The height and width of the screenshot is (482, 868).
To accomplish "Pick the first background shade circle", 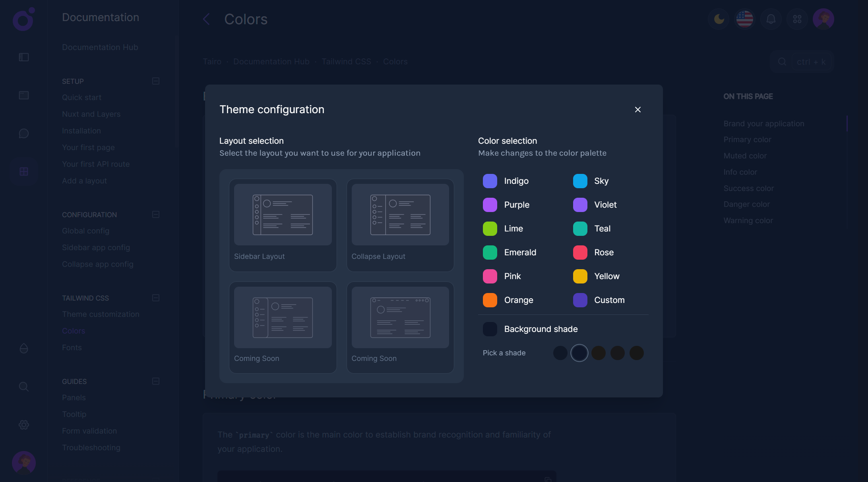I will [560, 353].
